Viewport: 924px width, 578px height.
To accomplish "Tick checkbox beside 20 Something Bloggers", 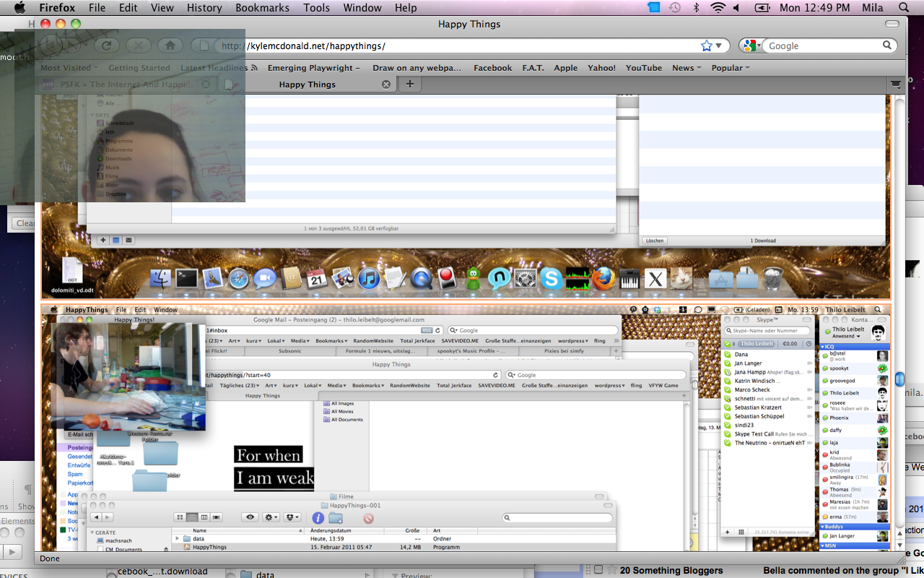I will (598, 570).
